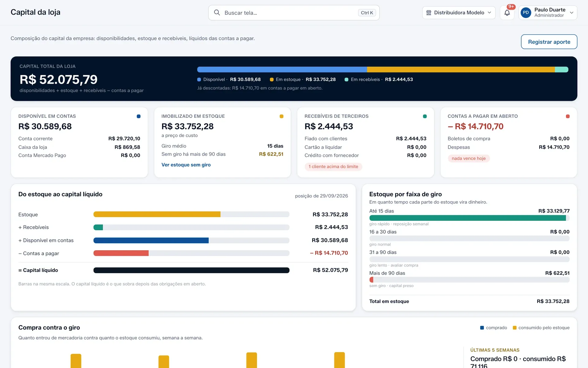
Task: Click the store icon beside Distribuidora Modelo
Action: 429,13
